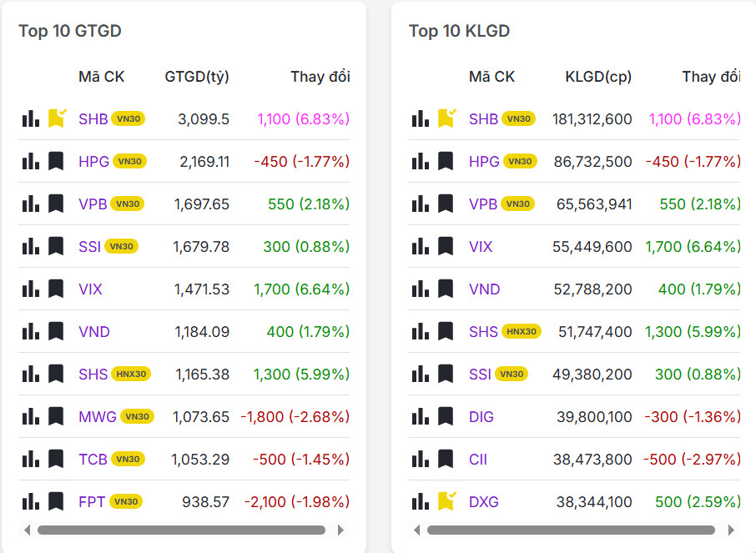Toggle the bookmark for TCB
Viewport: 756px width, 553px height.
point(56,459)
